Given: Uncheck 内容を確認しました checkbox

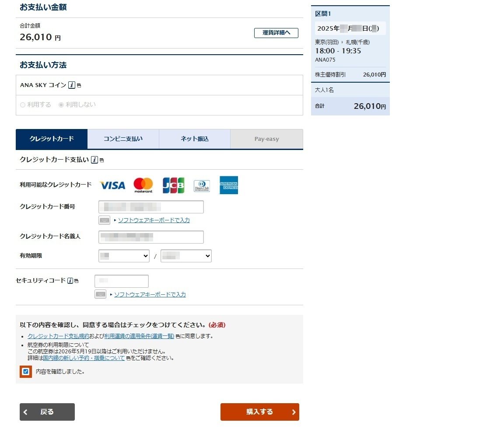Looking at the screenshot, I should coord(25,372).
